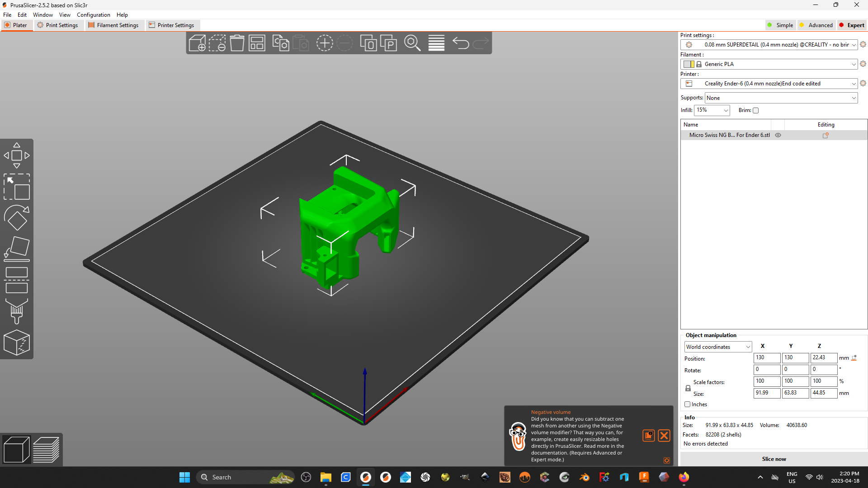The image size is (868, 488).
Task: Click the Delete all (trash) toolbar icon
Action: (237, 43)
